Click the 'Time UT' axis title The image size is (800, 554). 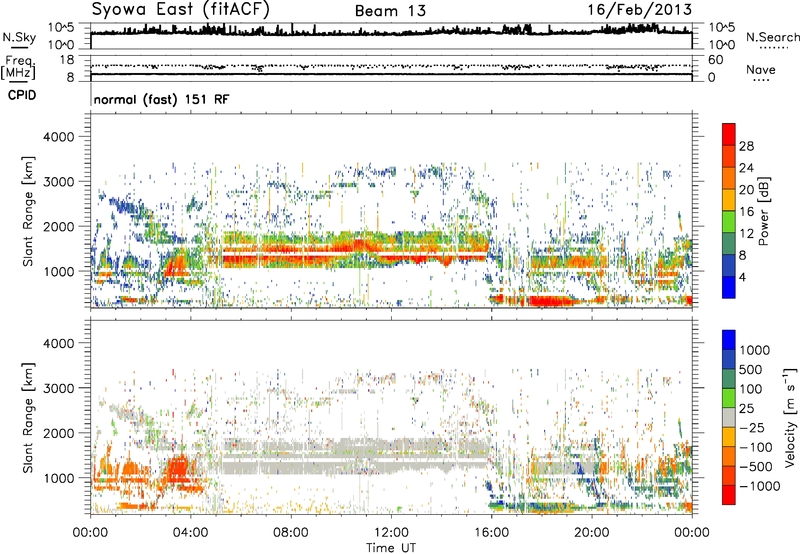click(391, 548)
